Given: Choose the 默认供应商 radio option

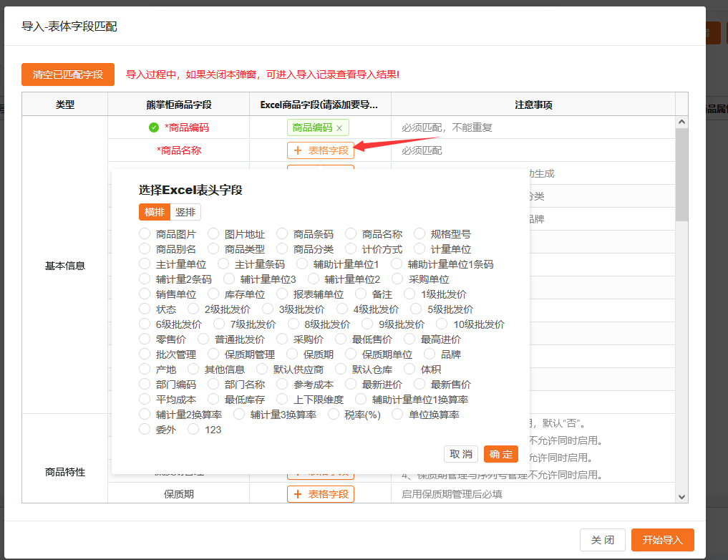Looking at the screenshot, I should [263, 370].
